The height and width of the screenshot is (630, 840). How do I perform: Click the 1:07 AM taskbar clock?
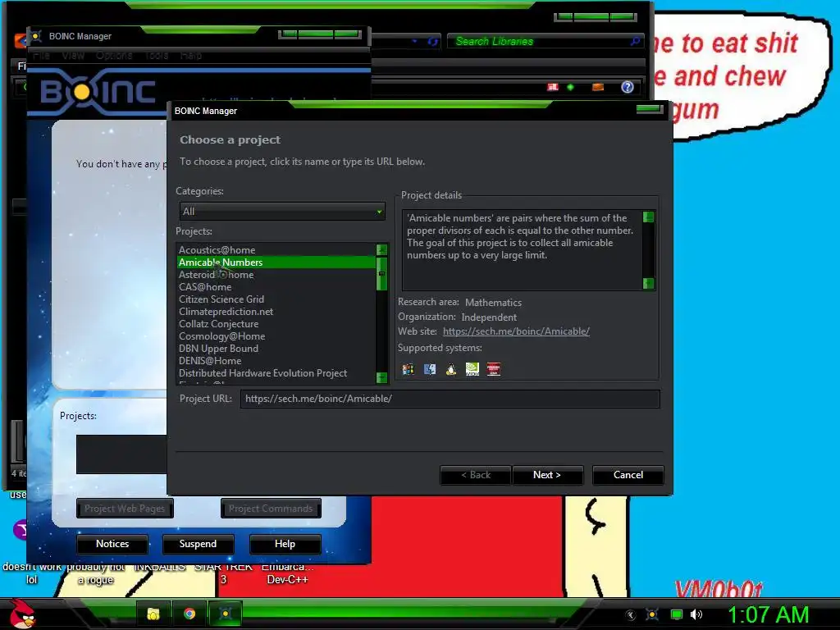(768, 614)
